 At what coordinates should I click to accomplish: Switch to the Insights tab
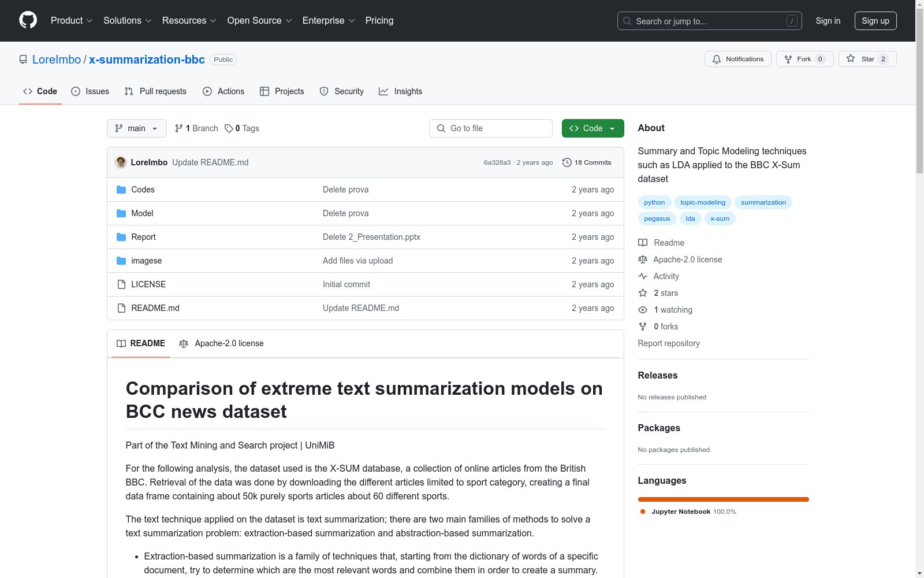(x=401, y=91)
